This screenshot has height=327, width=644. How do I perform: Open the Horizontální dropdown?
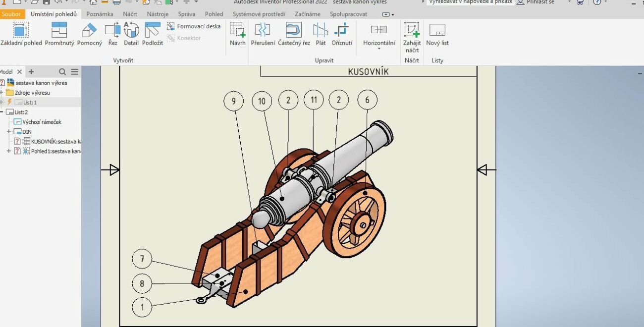[379, 49]
